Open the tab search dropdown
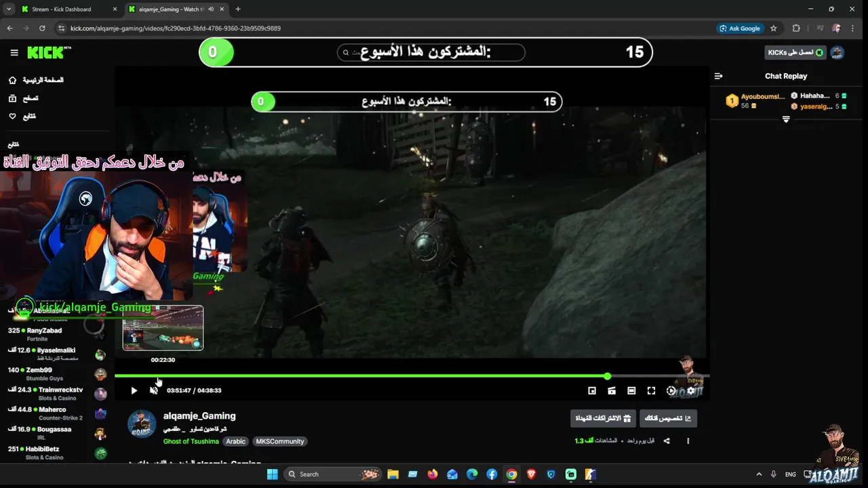The height and width of the screenshot is (488, 868). 8,9
